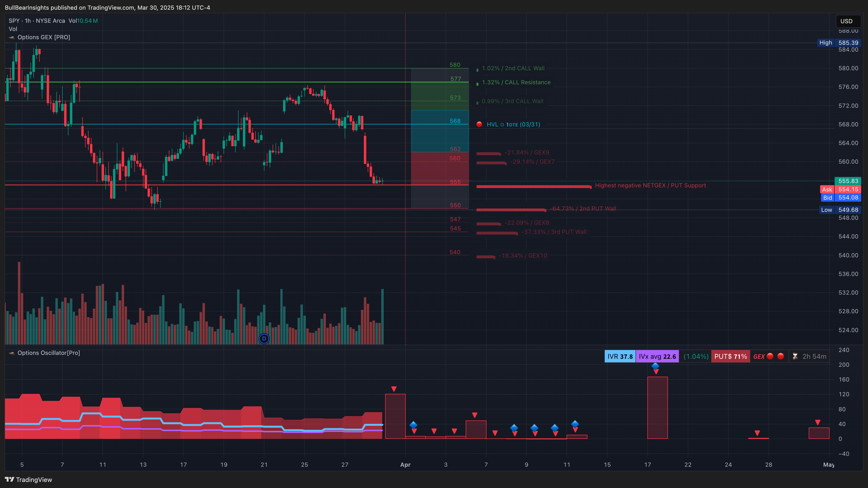Screen dimensions: 868x488
Task: Click the green marker beside CALL Resistance
Action: tap(477, 84)
